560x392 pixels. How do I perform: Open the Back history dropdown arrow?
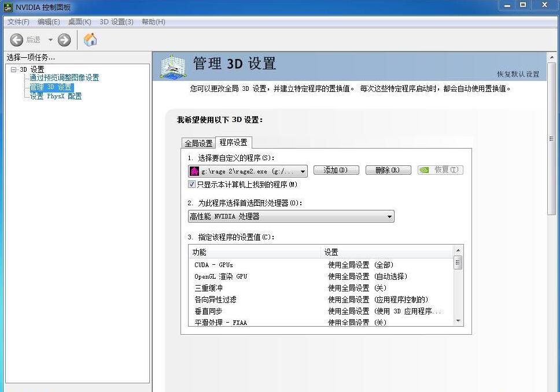(50, 40)
